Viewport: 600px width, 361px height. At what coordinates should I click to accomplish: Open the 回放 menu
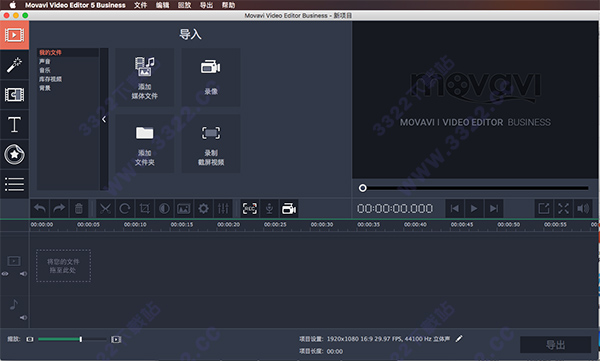pyautogui.click(x=184, y=5)
